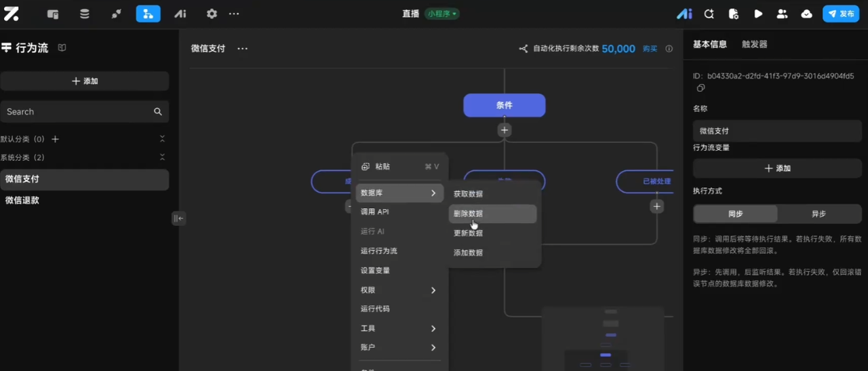Viewport: 868px width, 371px height.
Task: Select 异步 execution mode
Action: point(819,214)
